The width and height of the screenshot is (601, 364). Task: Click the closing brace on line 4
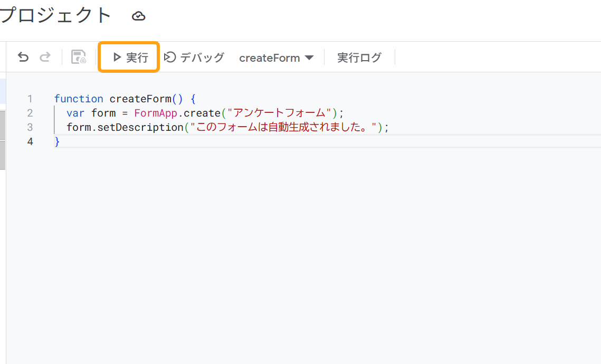[57, 142]
